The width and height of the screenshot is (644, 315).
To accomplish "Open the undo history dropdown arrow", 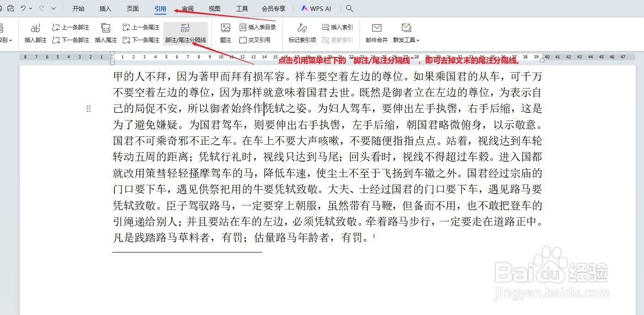I will pyautogui.click(x=30, y=8).
